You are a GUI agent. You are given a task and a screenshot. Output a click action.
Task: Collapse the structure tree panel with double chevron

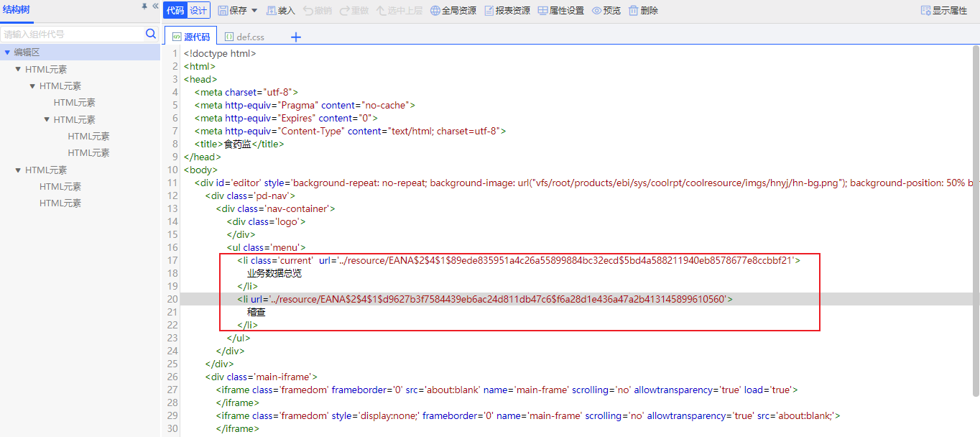click(155, 6)
